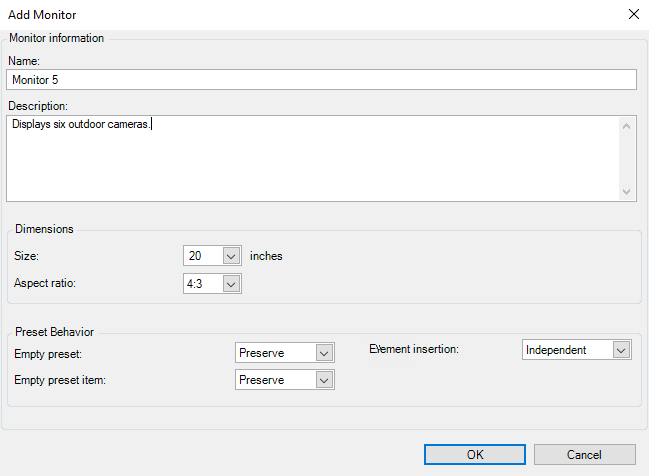The width and height of the screenshot is (649, 476).
Task: Expand the Empty preset item dropdown
Action: 323,380
